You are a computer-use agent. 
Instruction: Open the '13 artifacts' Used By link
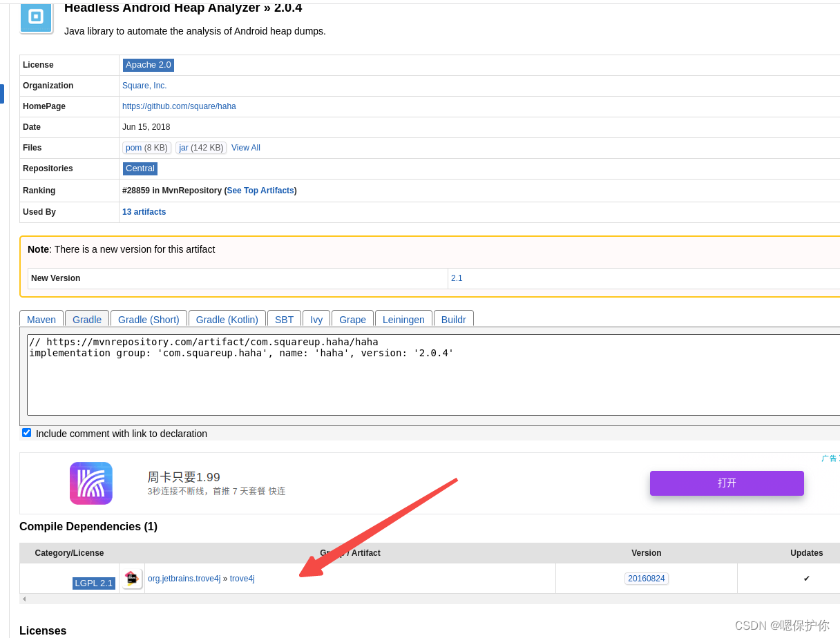(144, 212)
